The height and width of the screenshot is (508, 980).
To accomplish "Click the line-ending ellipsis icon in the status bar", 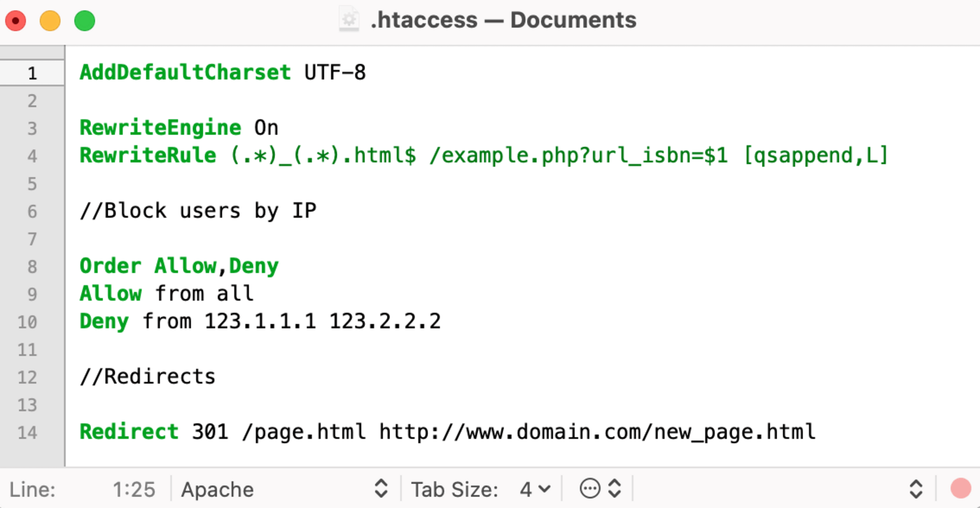I will coord(591,489).
